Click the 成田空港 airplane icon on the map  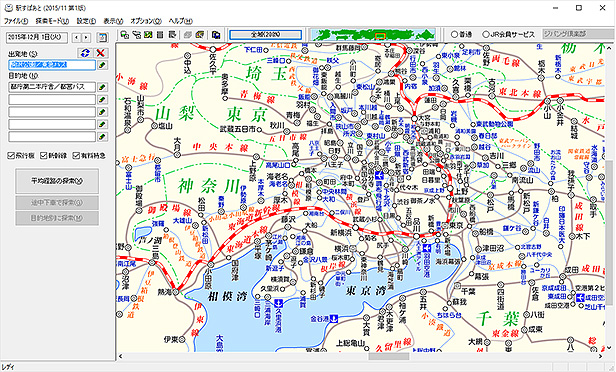[x=580, y=297]
